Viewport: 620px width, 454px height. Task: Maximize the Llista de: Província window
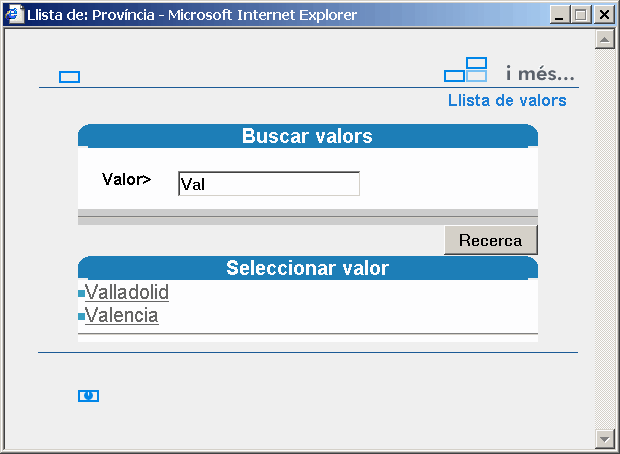coord(582,15)
